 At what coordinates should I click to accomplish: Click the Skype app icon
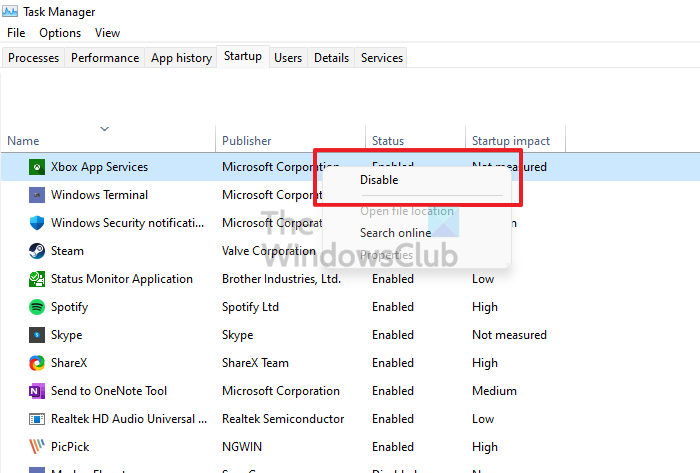pos(37,335)
